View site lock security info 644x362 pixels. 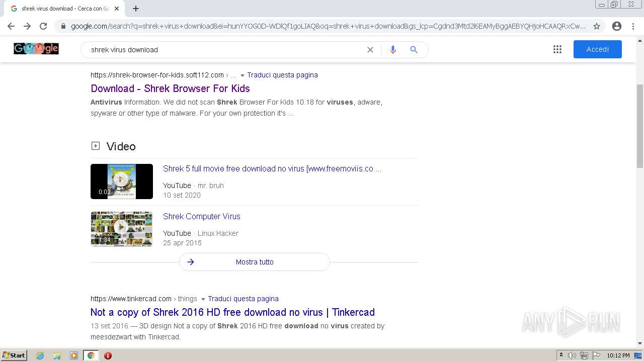pyautogui.click(x=63, y=26)
